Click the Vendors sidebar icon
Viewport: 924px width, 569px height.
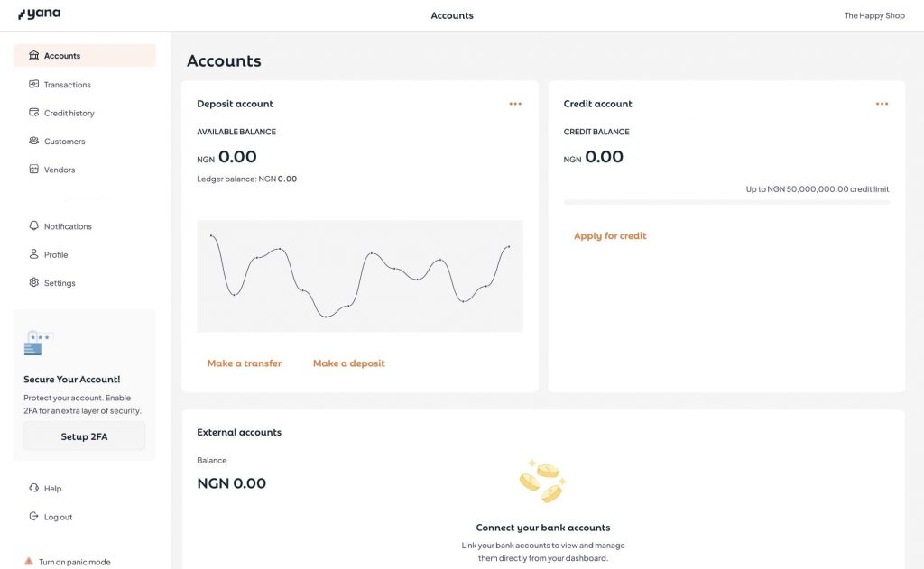34,170
